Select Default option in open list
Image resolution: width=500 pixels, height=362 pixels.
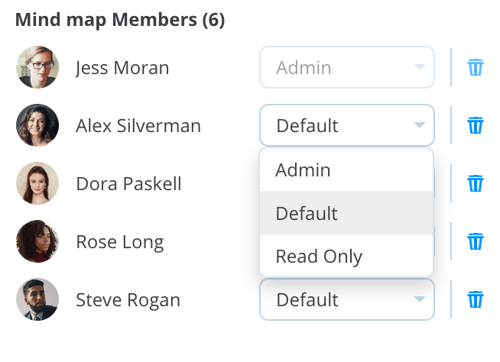tap(346, 213)
